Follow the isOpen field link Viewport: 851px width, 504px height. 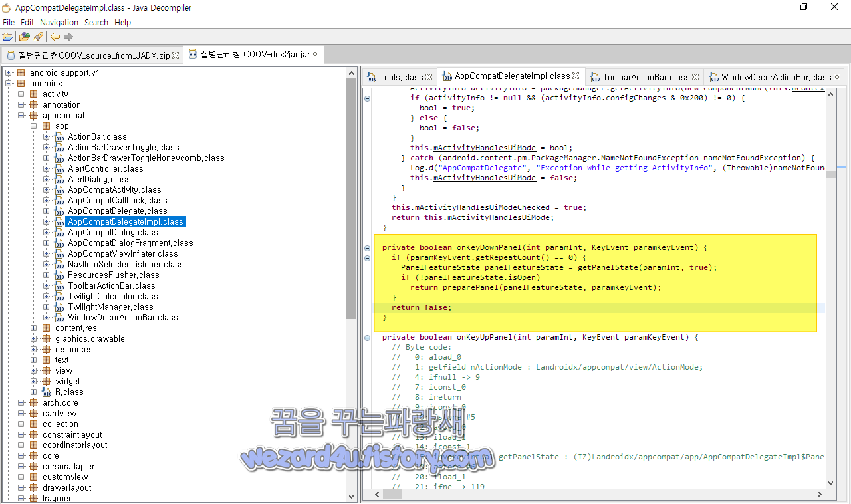[522, 277]
